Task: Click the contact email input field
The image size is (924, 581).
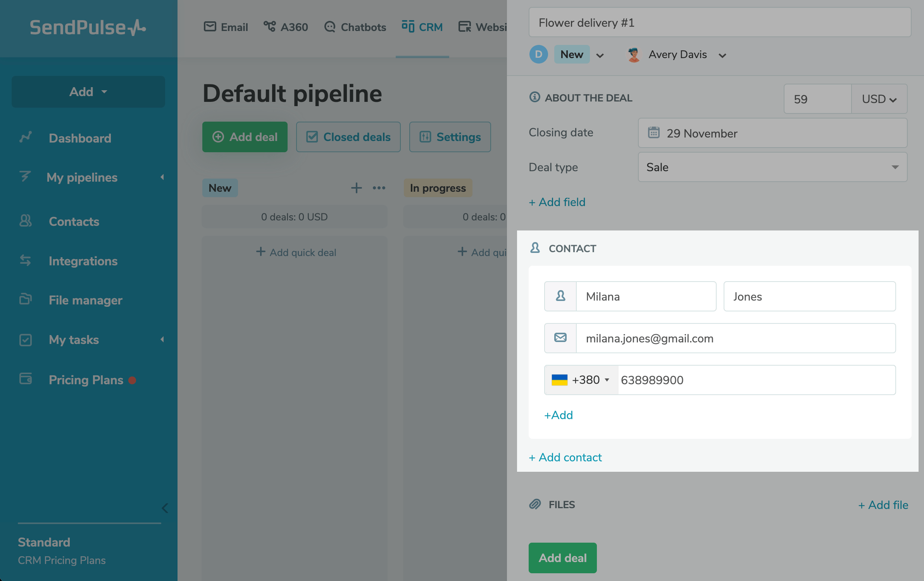Action: click(x=735, y=338)
